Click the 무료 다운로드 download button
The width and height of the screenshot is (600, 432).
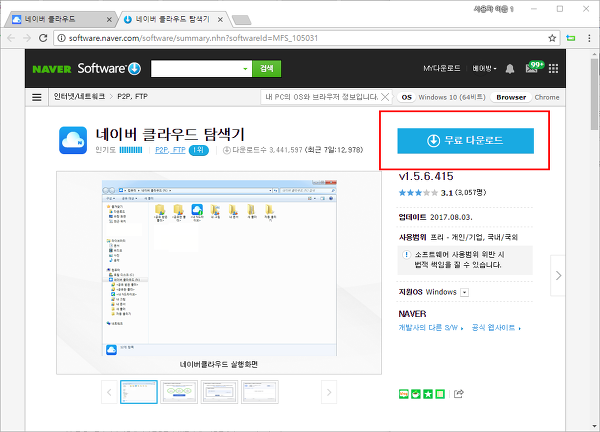pyautogui.click(x=465, y=141)
